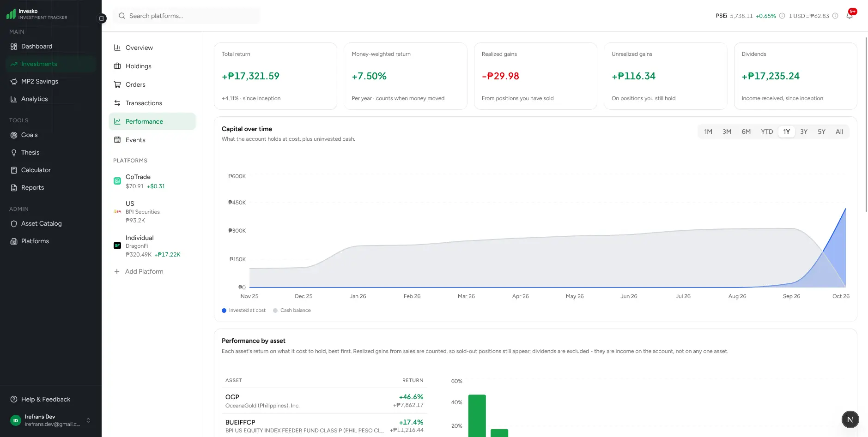This screenshot has height=437, width=868.
Task: Click the PSEi info icon
Action: (x=782, y=16)
